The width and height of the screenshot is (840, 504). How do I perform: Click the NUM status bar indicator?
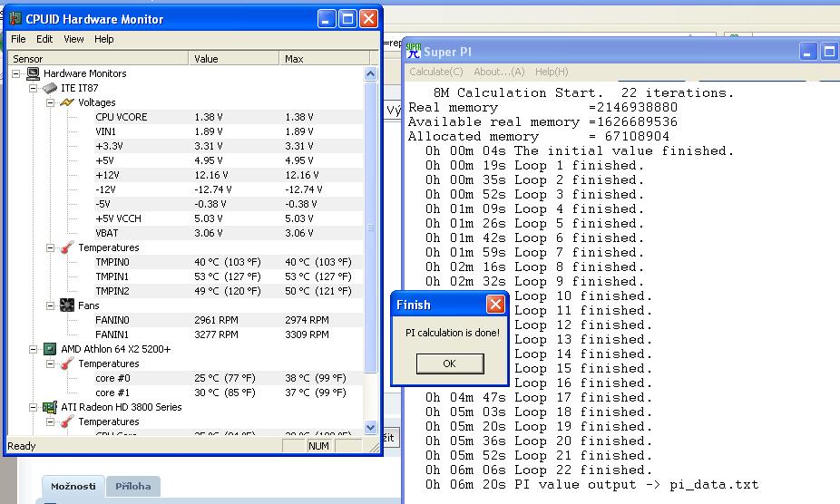coord(318,446)
